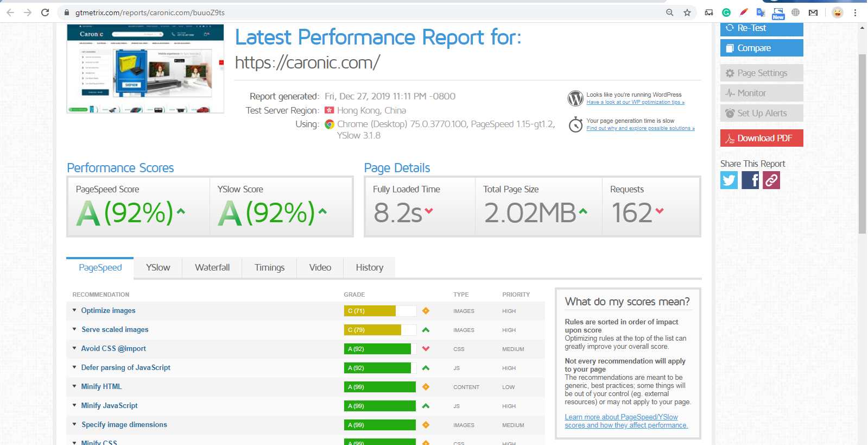Click the Compare button
Viewport: 868px width, 445px height.
coord(762,48)
